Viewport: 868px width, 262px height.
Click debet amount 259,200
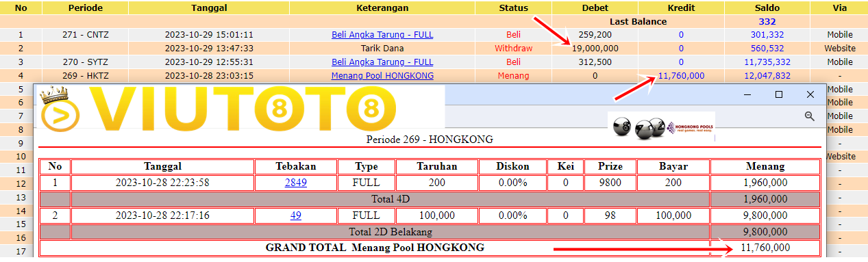point(595,35)
